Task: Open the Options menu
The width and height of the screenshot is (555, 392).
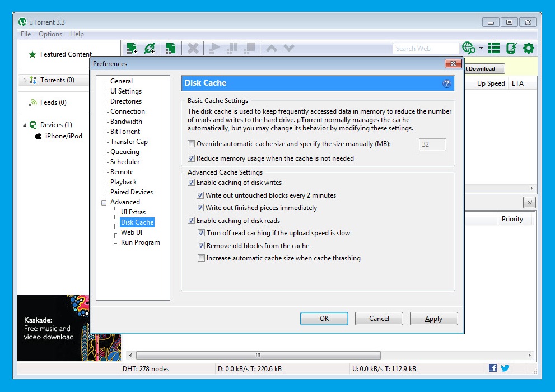Action: (x=50, y=34)
